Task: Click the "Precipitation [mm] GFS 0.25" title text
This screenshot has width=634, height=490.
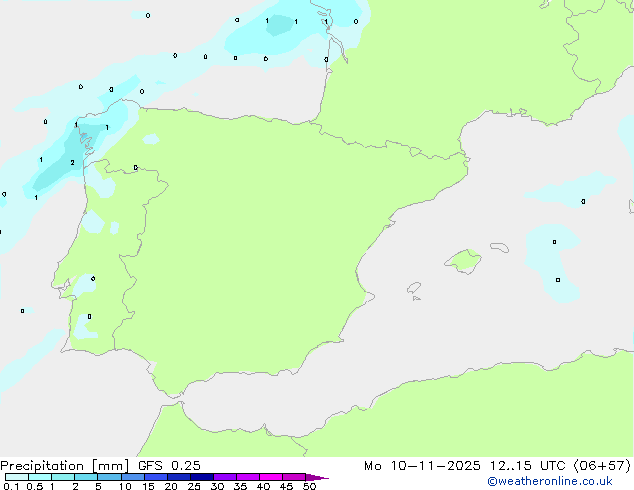Action: point(100,466)
